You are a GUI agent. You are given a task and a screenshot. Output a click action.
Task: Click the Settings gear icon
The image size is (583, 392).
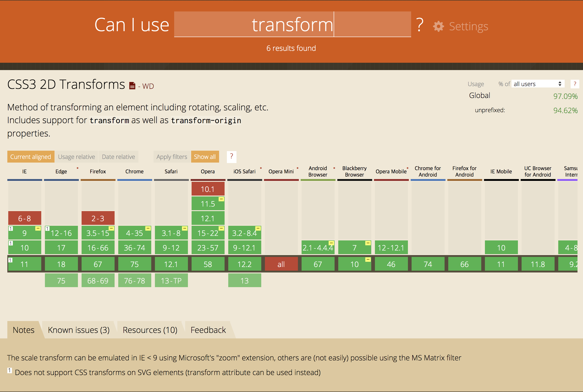click(x=438, y=26)
